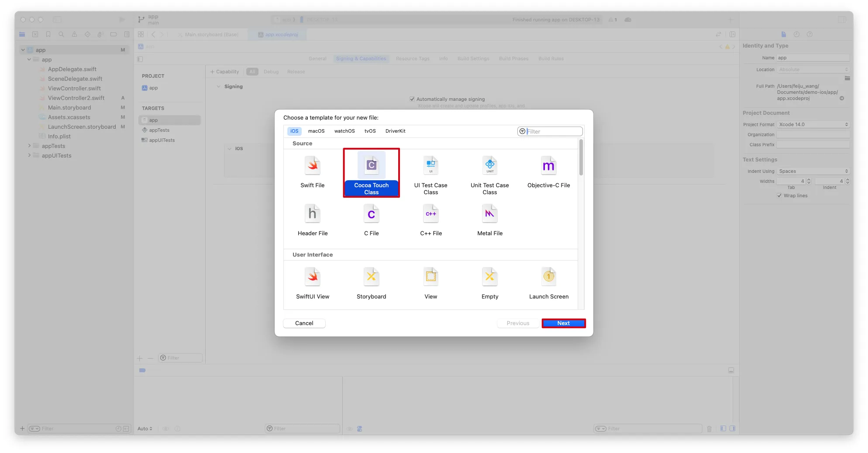Expand the appTests folder
The width and height of the screenshot is (868, 453).
click(29, 146)
